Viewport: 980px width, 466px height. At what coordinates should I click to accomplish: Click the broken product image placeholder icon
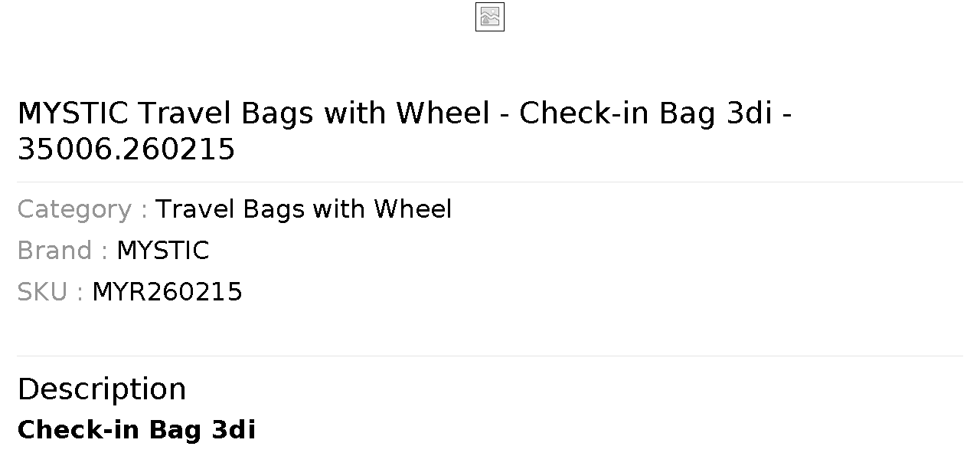pyautogui.click(x=490, y=17)
